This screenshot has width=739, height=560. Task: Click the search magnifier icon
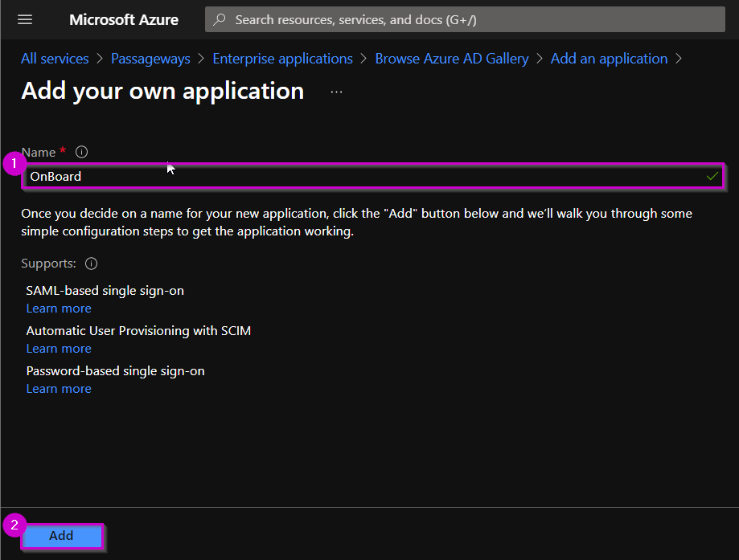(x=220, y=19)
